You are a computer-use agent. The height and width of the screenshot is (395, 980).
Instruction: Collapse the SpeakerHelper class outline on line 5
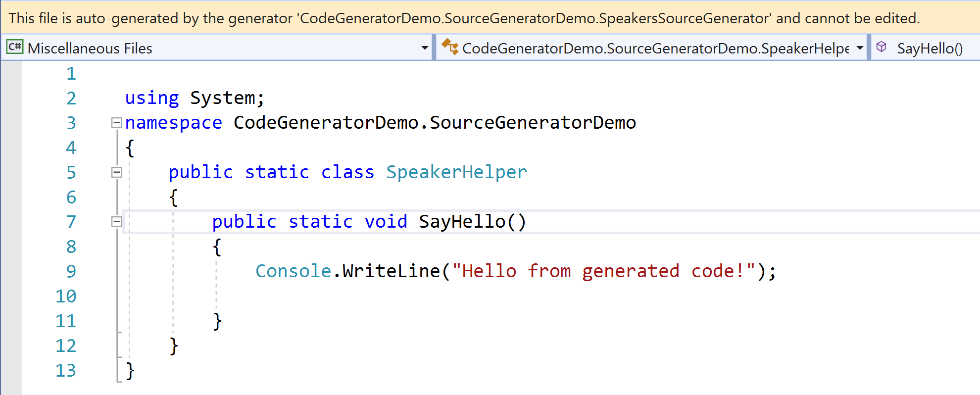point(116,172)
